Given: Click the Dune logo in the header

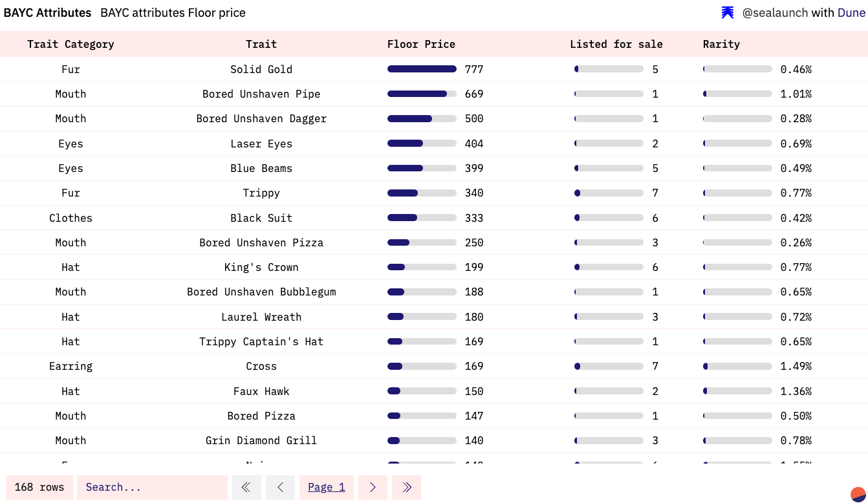Looking at the screenshot, I should [727, 12].
